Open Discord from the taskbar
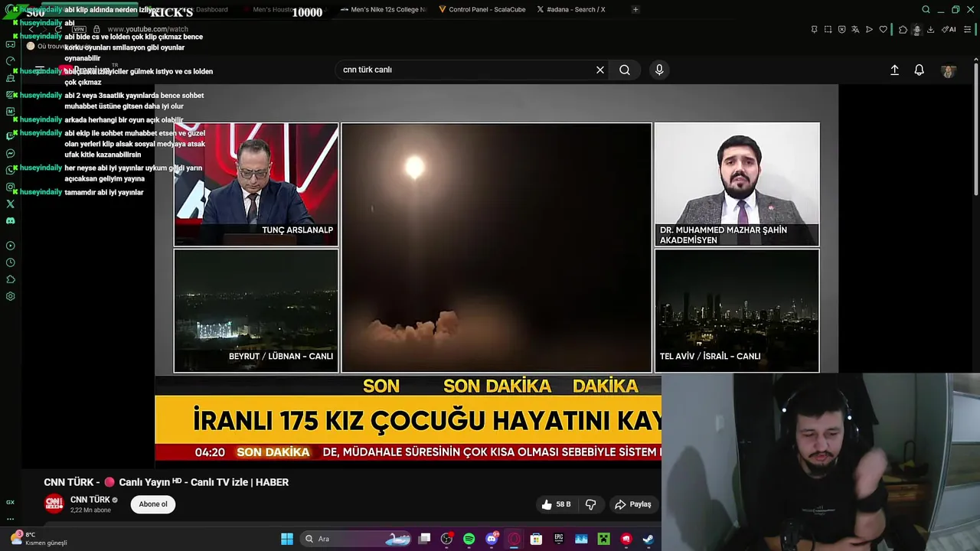The height and width of the screenshot is (551, 980). (492, 539)
